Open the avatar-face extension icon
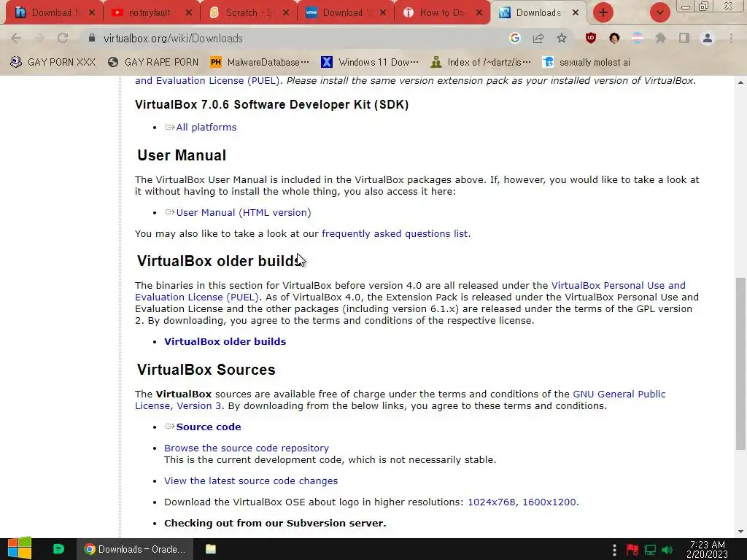The image size is (747, 560). pos(614,38)
